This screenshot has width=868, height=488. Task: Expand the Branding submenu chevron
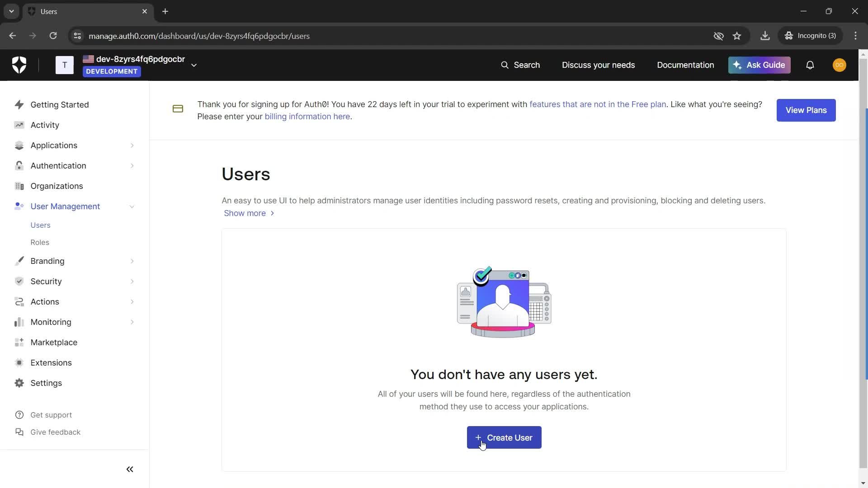(x=132, y=261)
